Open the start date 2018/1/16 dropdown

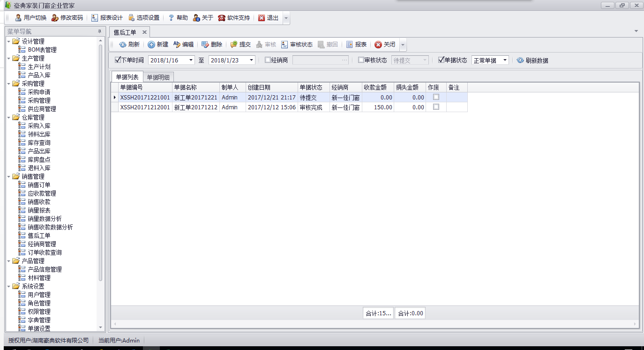pos(191,60)
